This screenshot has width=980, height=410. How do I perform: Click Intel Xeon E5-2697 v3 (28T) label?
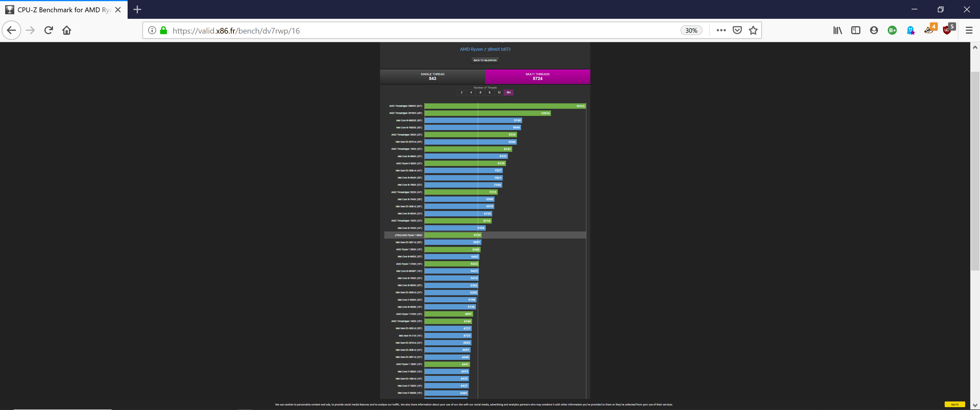(x=409, y=242)
